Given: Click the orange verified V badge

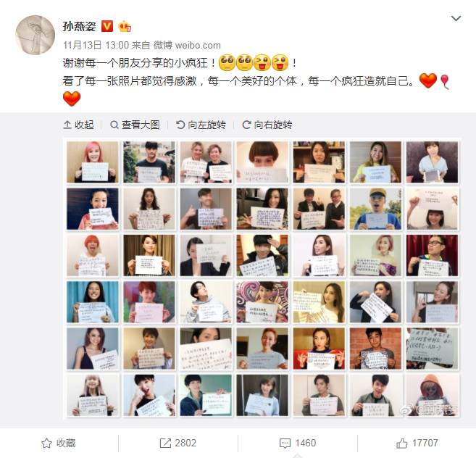Looking at the screenshot, I should click(x=107, y=26).
